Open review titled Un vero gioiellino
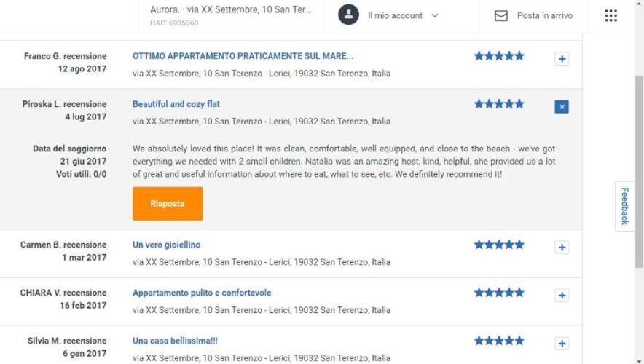 [166, 245]
